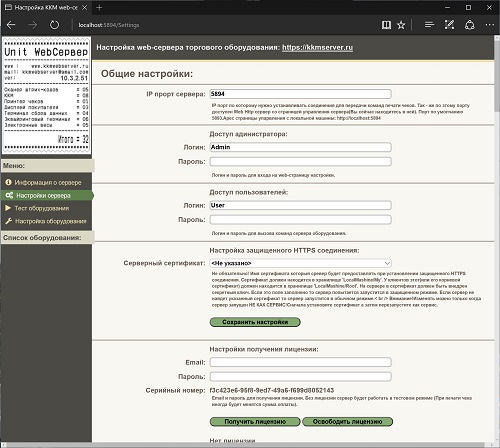Screen dimensions: 500x448
Task: Click user Логин field with User
Action: tap(300, 205)
